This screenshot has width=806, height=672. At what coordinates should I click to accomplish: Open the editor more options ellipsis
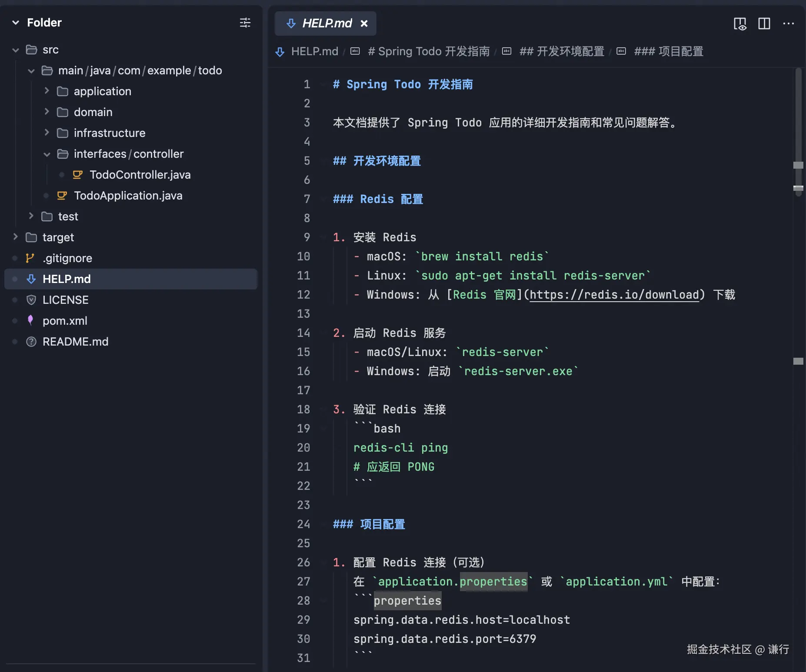[789, 23]
